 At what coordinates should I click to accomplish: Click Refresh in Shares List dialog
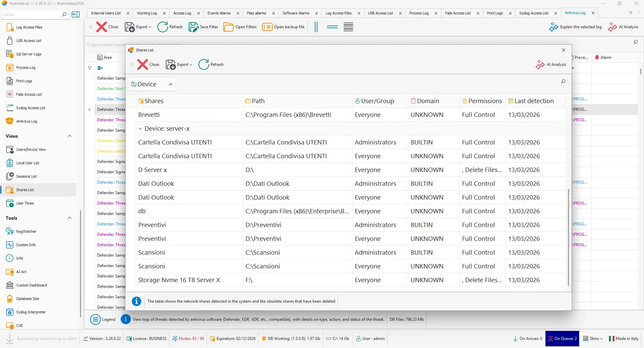(211, 64)
